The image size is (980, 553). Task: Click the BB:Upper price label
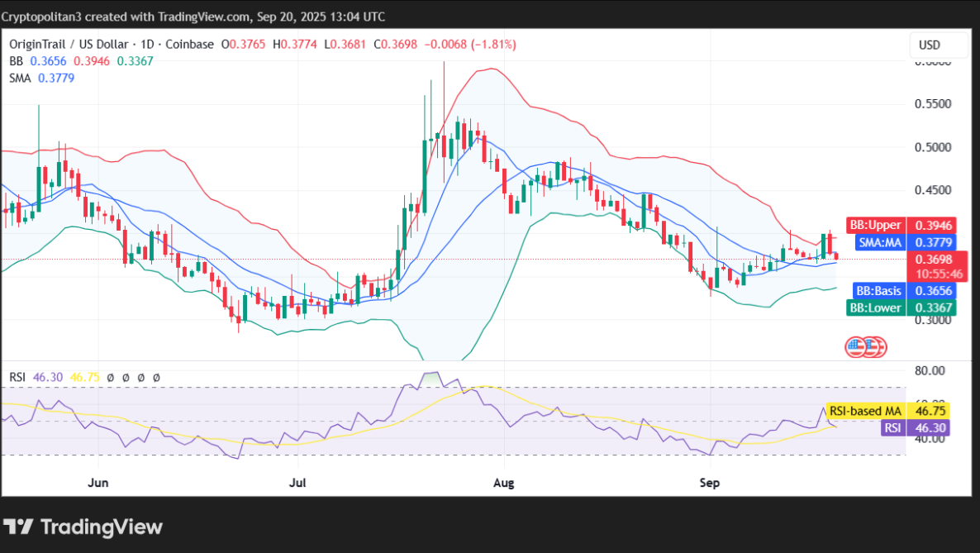coord(876,224)
